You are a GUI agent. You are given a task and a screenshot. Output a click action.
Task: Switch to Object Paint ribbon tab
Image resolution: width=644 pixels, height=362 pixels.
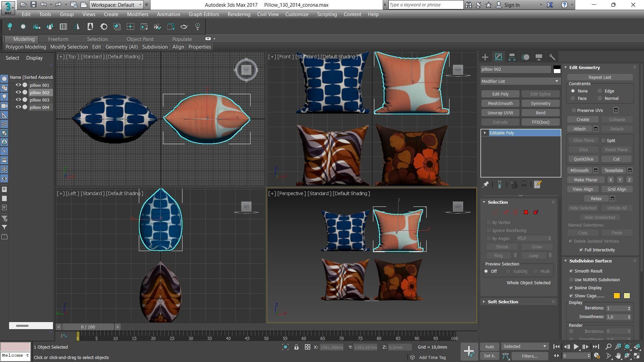click(x=140, y=39)
